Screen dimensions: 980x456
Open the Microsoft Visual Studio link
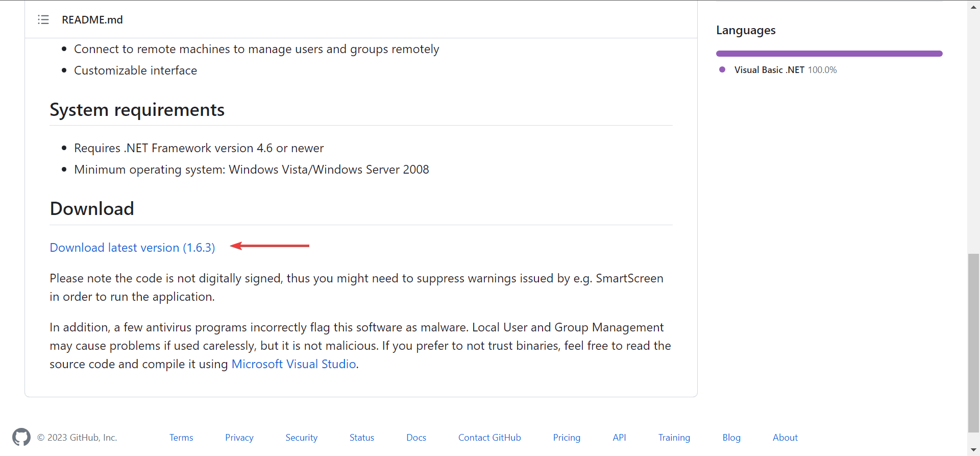pos(293,364)
